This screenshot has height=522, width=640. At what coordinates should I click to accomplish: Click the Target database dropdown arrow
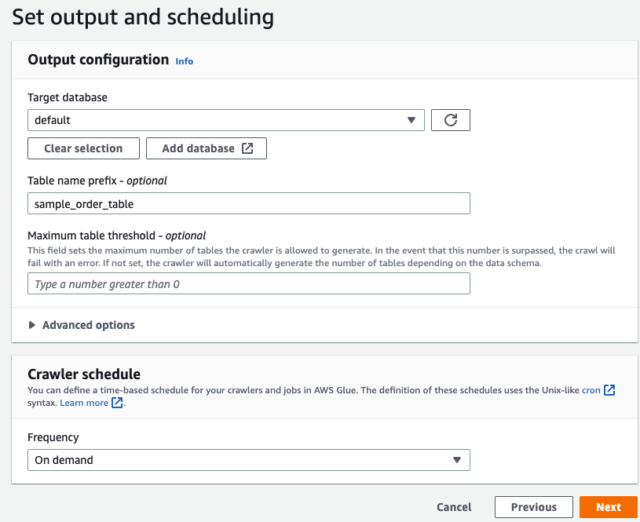pos(411,120)
